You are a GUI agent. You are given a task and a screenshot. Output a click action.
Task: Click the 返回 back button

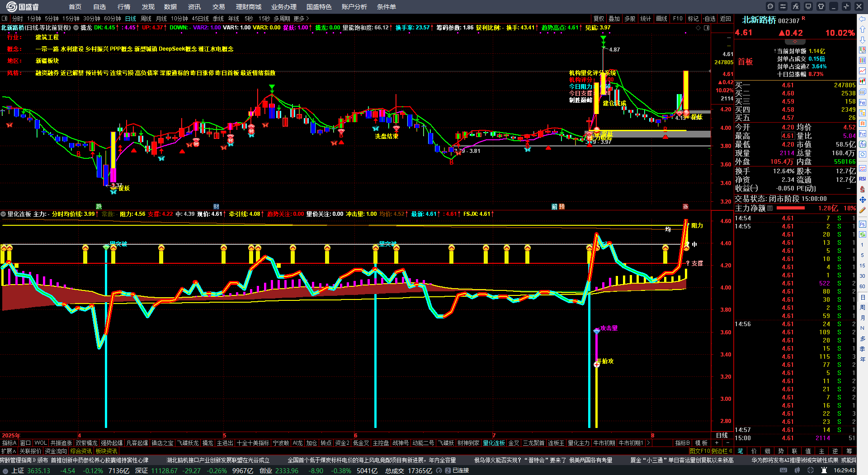click(726, 19)
